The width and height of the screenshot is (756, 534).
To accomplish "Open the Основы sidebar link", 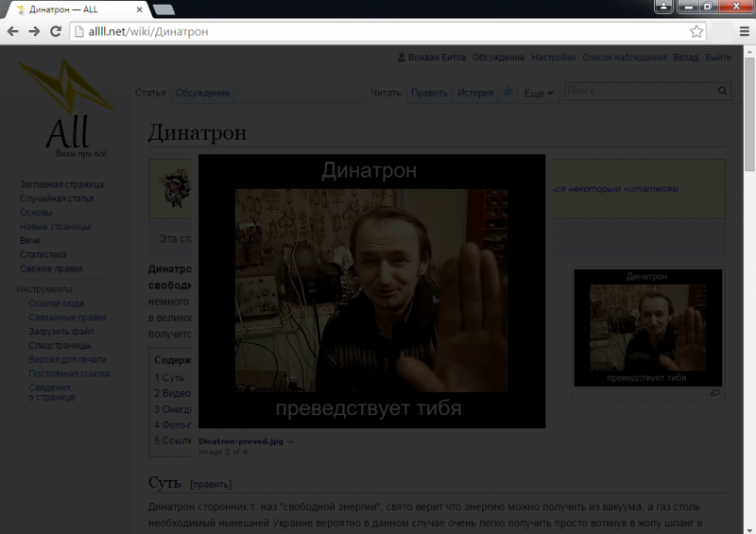I will (x=36, y=213).
